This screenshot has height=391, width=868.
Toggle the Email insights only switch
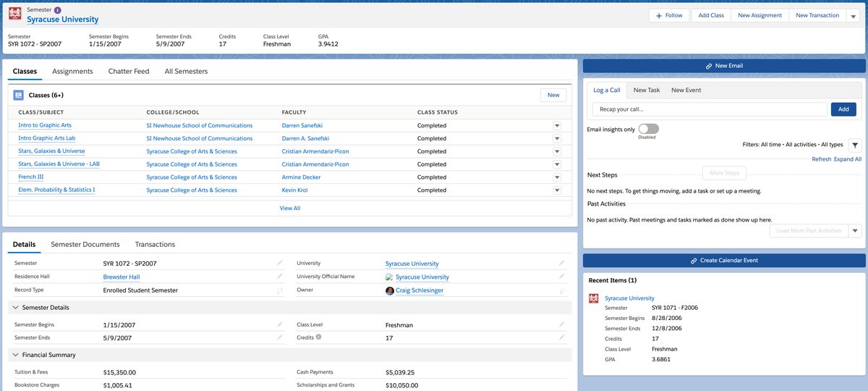(x=648, y=129)
